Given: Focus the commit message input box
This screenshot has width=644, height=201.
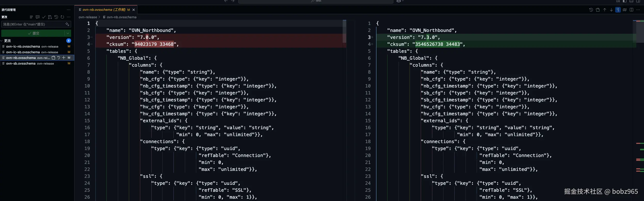Looking at the screenshot, I should (36, 24).
